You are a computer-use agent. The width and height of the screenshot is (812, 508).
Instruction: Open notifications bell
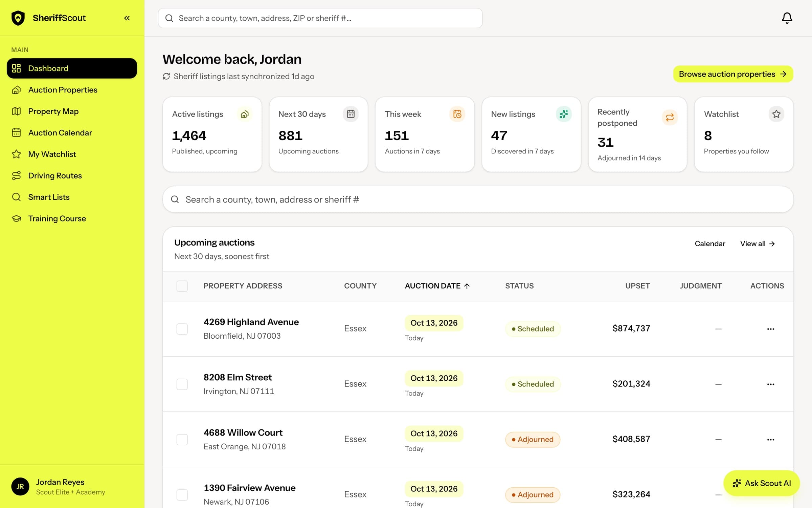[x=787, y=18]
